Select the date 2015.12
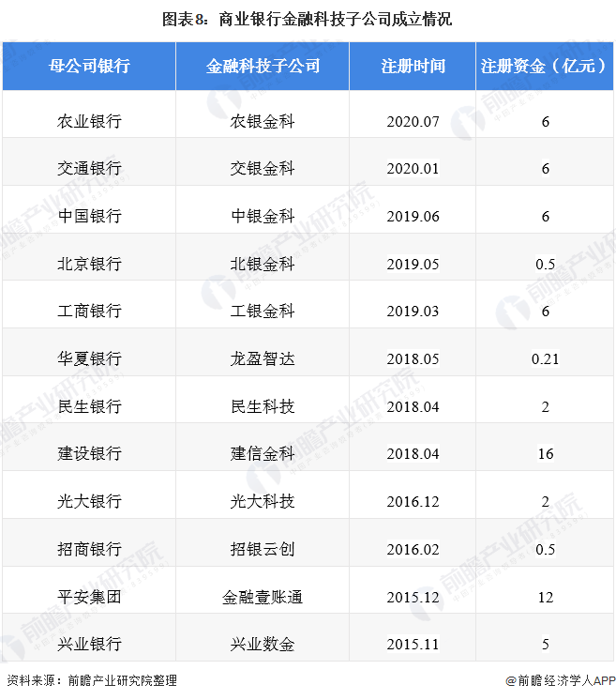This screenshot has height=700, width=616. 413,597
